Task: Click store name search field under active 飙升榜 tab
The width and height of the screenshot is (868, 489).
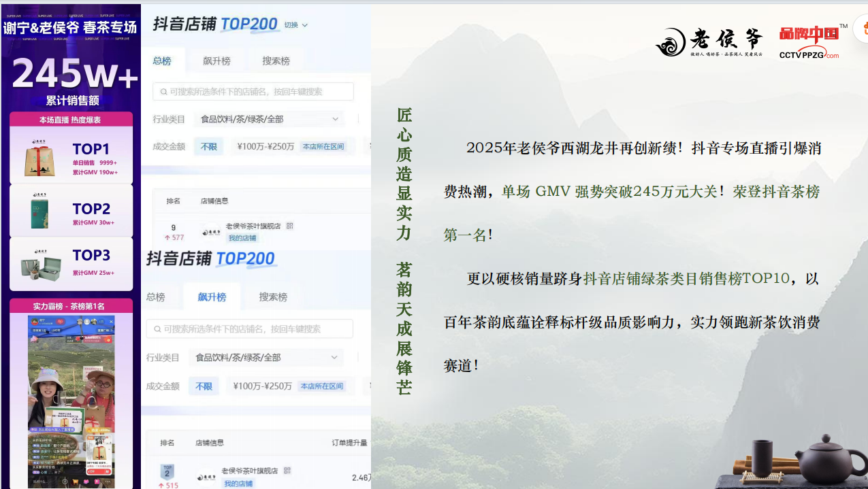Action: tap(249, 329)
